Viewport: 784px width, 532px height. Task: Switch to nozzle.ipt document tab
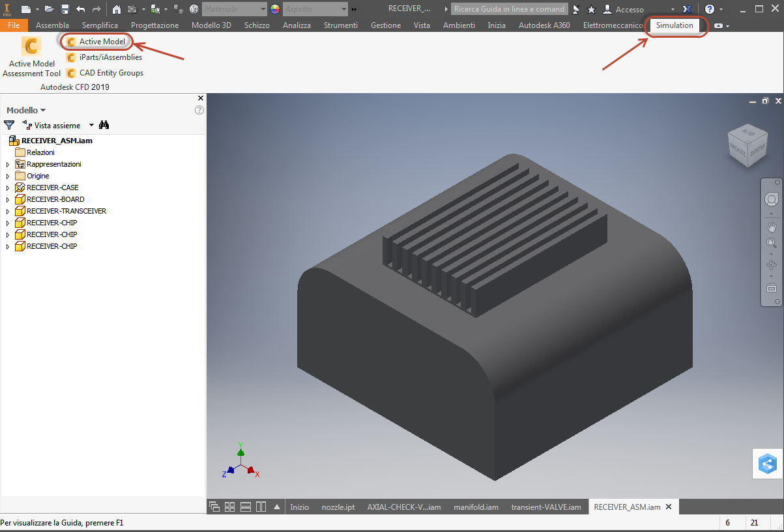(338, 507)
